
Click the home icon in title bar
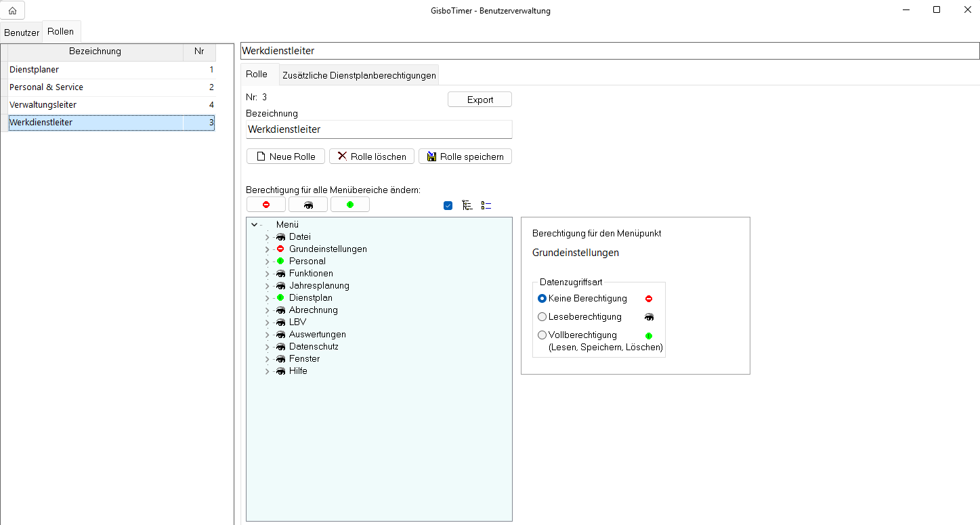(12, 10)
